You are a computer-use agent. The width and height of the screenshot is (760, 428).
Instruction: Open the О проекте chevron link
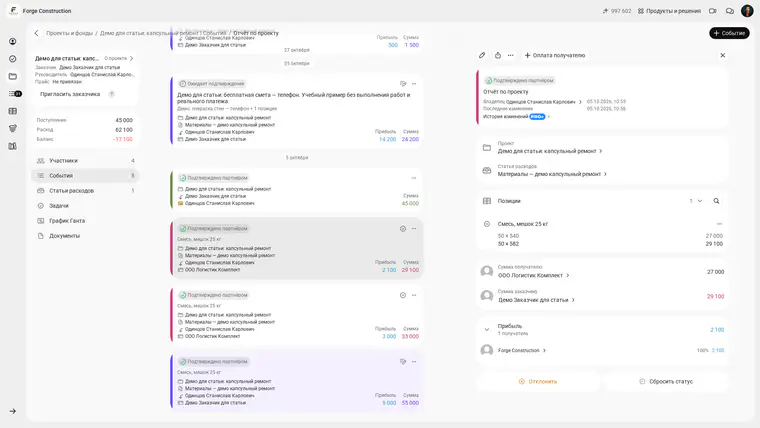(x=119, y=58)
